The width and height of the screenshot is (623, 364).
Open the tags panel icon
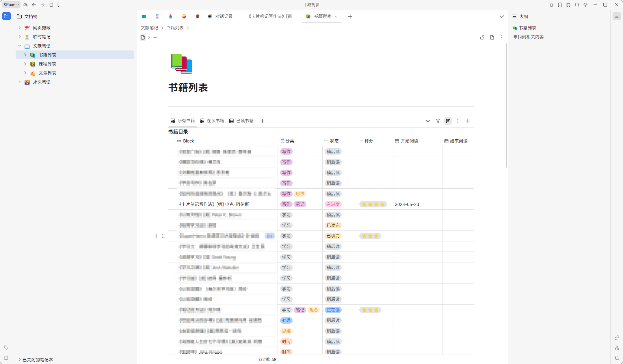click(6, 348)
